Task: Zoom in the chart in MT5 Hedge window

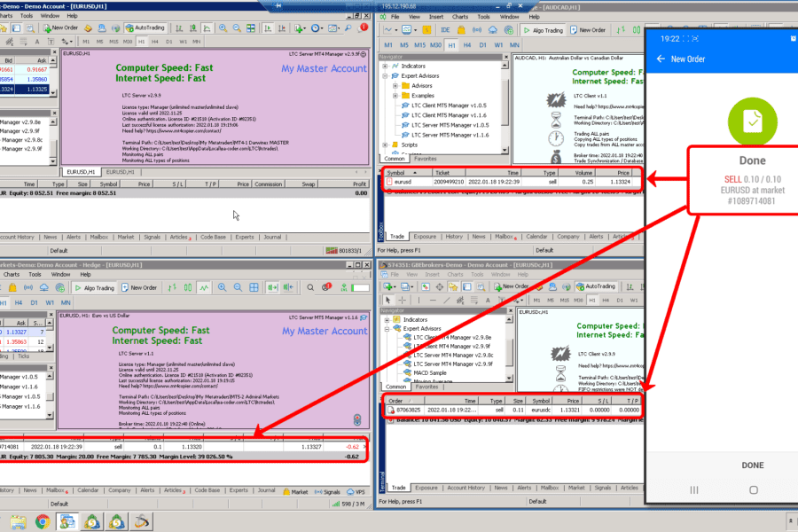Action: 222,287
